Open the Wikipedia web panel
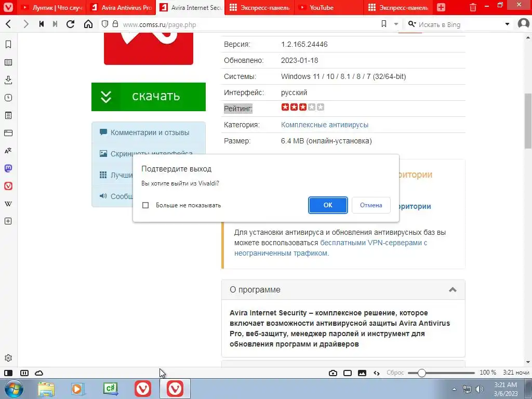Screen dimensions: 532x399 8,204
